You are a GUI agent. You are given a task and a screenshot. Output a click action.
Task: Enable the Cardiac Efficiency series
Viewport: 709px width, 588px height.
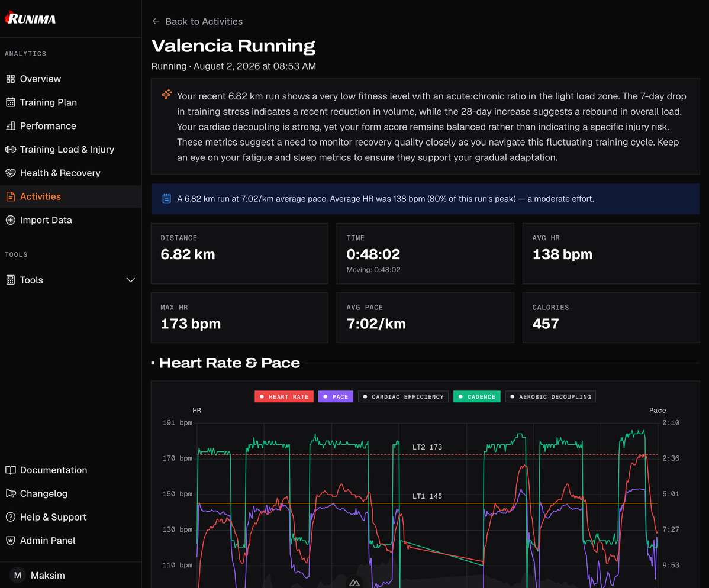pyautogui.click(x=404, y=396)
